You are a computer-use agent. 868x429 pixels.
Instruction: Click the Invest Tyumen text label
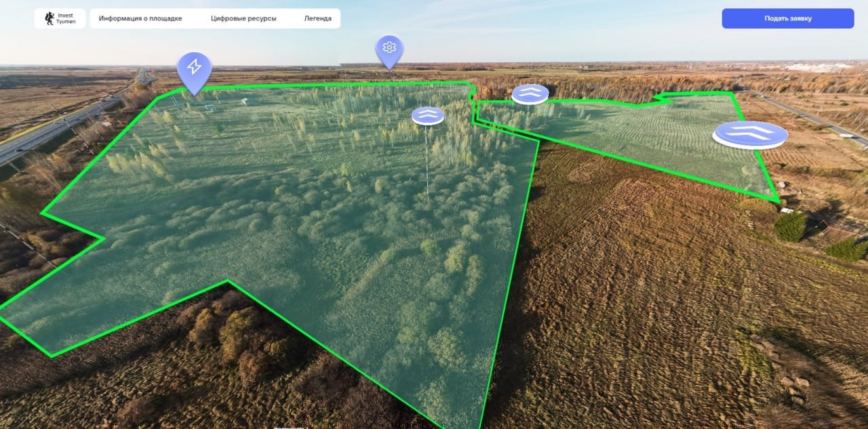point(66,19)
